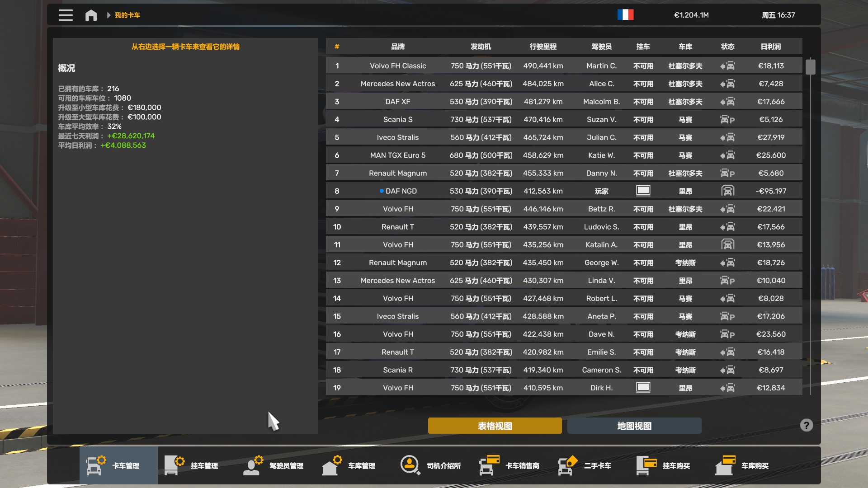Click 我的卡车 breadcrumb link
Screen dimensions: 868x488
127,15
